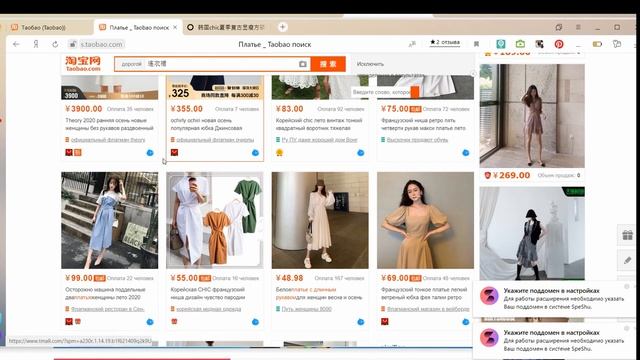Click the orange Taobao search button
Image resolution: width=640 pixels, height=360 pixels.
pos(328,64)
